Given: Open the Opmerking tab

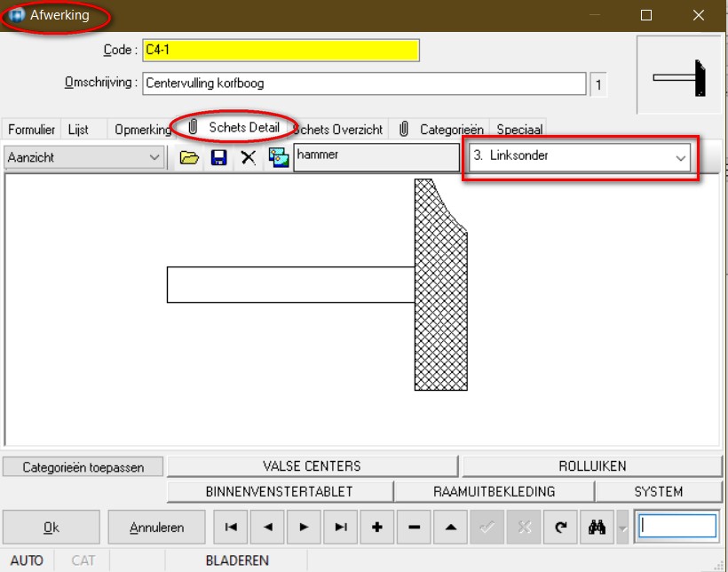Looking at the screenshot, I should [x=143, y=129].
